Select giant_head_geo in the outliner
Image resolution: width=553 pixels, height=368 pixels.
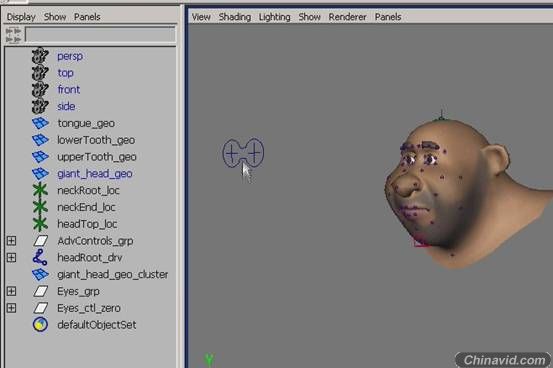(95, 174)
